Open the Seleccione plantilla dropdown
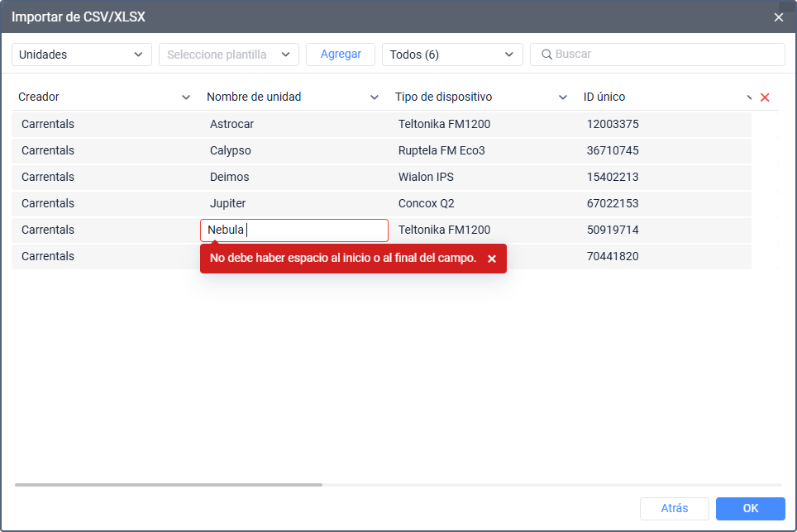This screenshot has width=797, height=532. [x=229, y=55]
